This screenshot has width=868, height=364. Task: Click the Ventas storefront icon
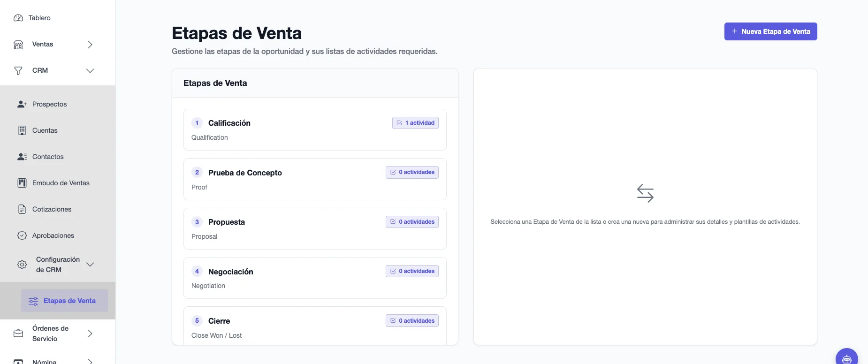click(18, 45)
